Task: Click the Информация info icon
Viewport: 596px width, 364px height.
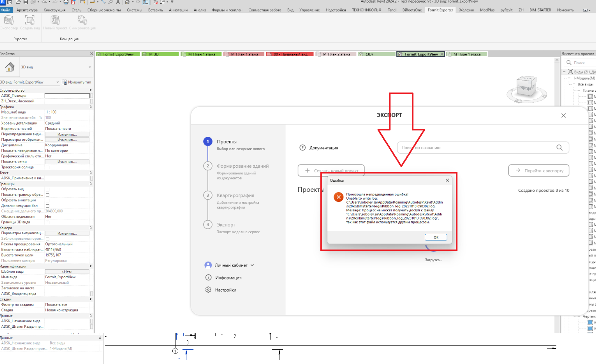Action: click(209, 278)
